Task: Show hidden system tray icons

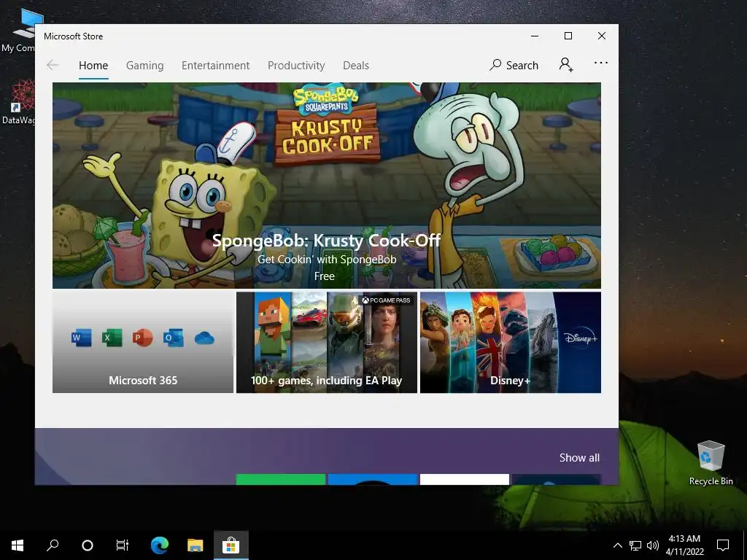Action: [617, 545]
